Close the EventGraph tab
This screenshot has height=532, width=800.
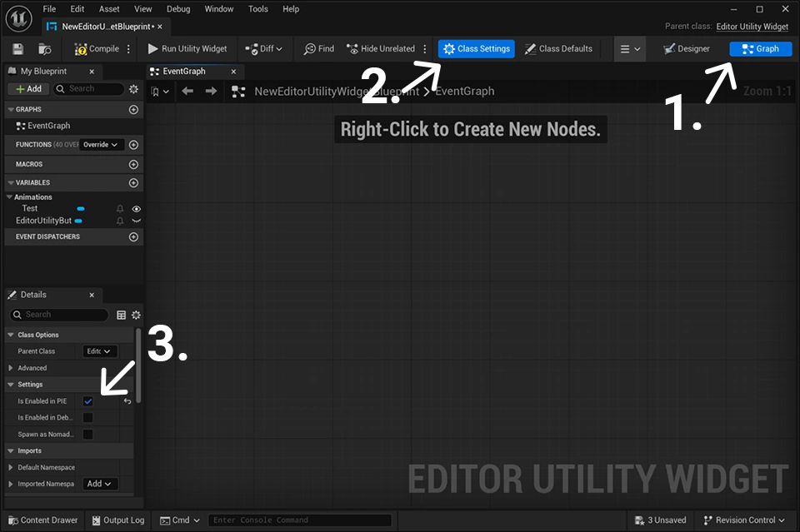tap(233, 72)
